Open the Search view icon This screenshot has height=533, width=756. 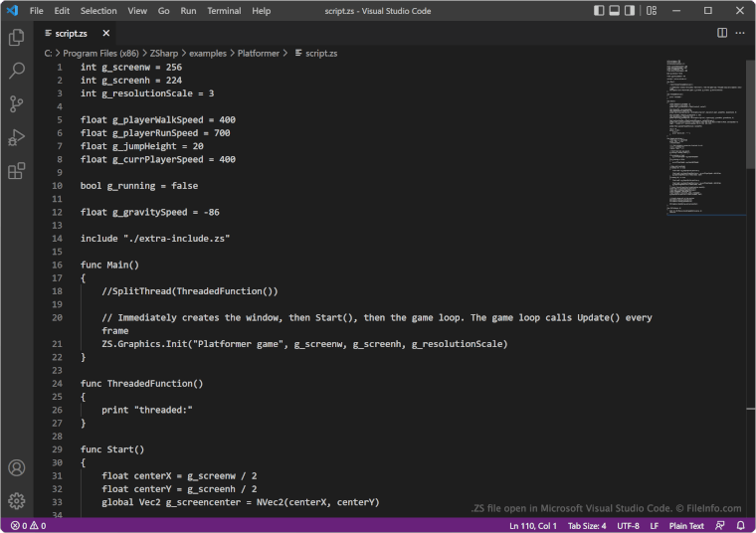pos(16,71)
